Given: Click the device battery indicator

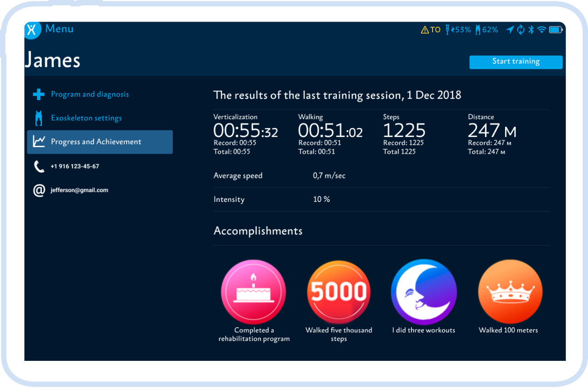Looking at the screenshot, I should (555, 30).
